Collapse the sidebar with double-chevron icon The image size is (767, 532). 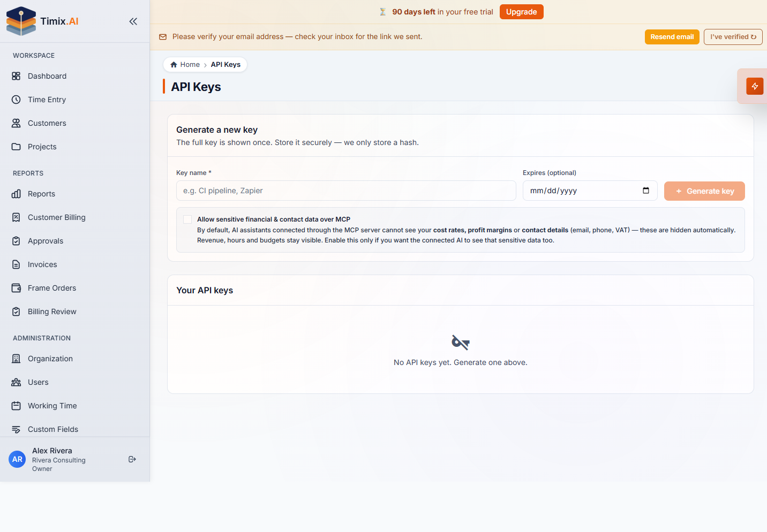(133, 21)
